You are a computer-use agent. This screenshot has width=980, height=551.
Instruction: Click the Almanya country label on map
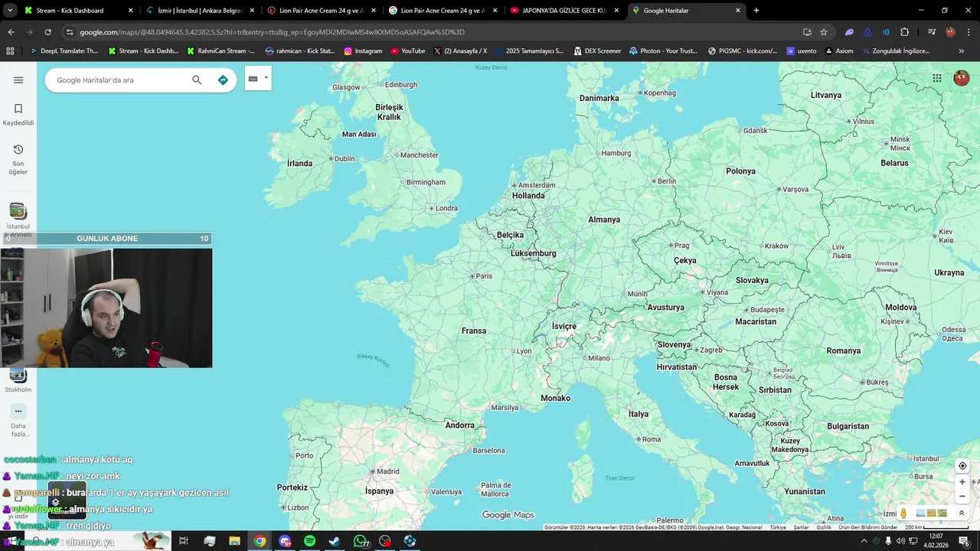604,220
